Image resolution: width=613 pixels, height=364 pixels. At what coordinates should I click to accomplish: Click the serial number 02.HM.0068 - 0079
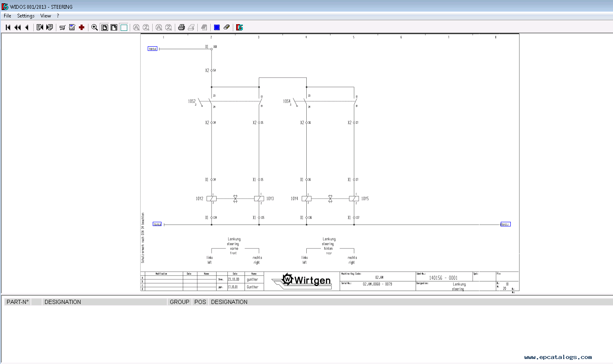click(377, 284)
